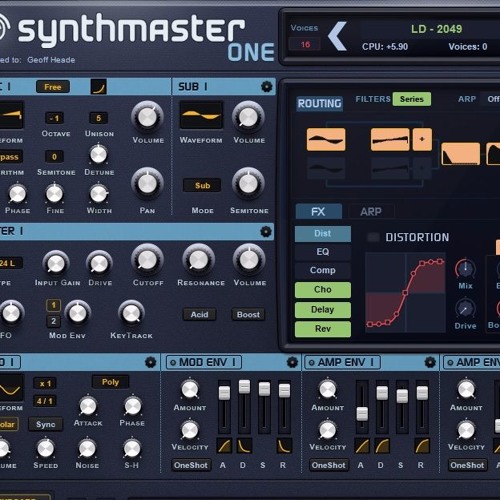This screenshot has height=500, width=500.
Task: Choose the MOD ENV attack curve shape
Action: click(224, 446)
